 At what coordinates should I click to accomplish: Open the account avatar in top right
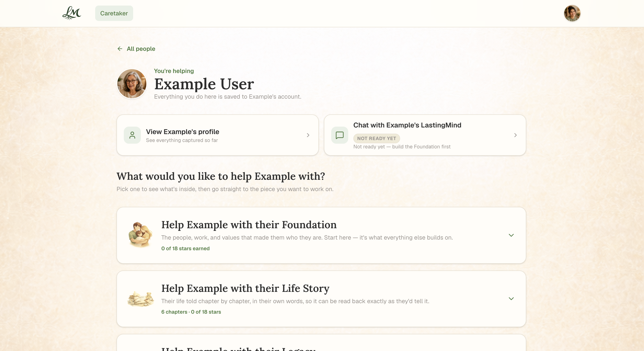tap(572, 13)
